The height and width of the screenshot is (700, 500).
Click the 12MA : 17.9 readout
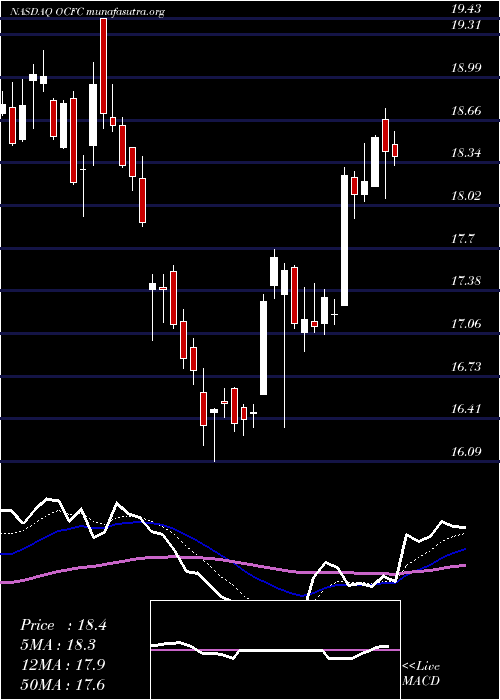62,665
